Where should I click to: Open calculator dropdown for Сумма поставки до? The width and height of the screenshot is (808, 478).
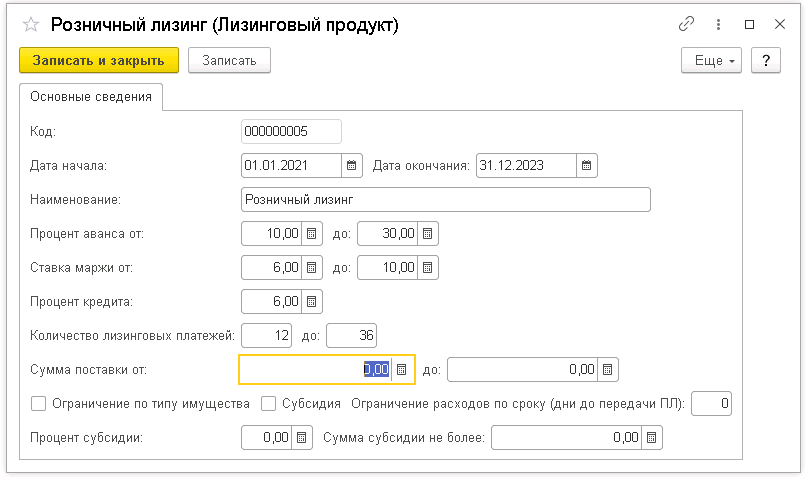607,369
